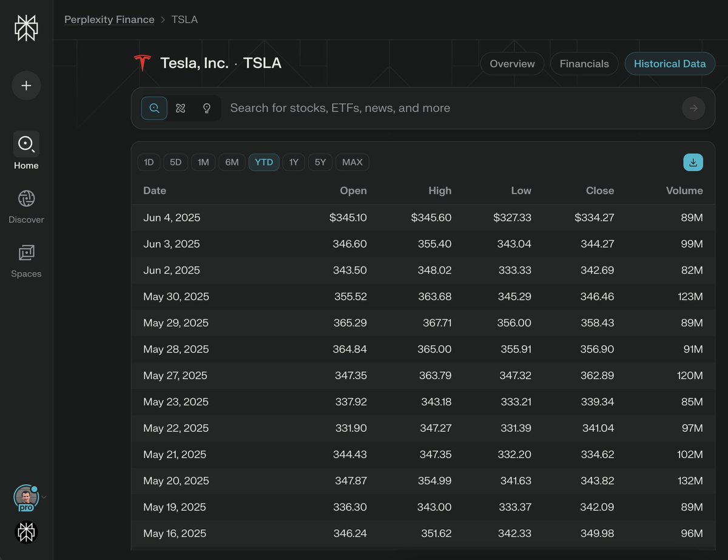Click the $334.27 close value
This screenshot has height=560, width=728.
pos(595,217)
